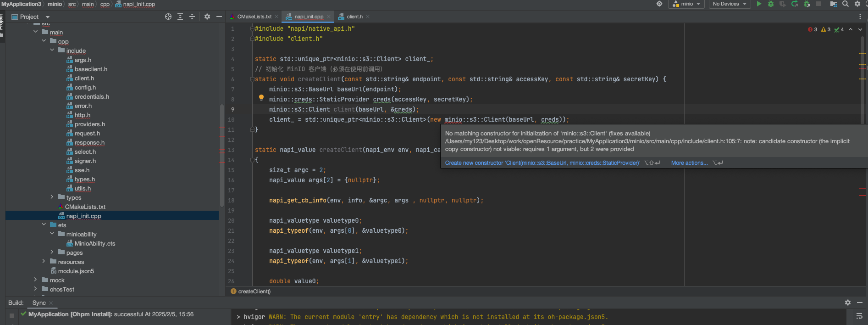The width and height of the screenshot is (868, 325).
Task: Jump to next highlighted error arrow
Action: coord(860,29)
